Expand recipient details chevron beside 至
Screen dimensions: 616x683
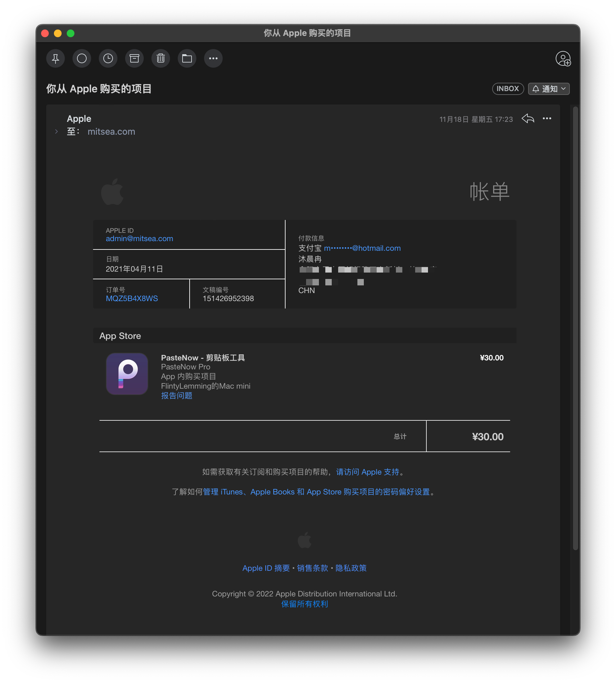coord(56,131)
